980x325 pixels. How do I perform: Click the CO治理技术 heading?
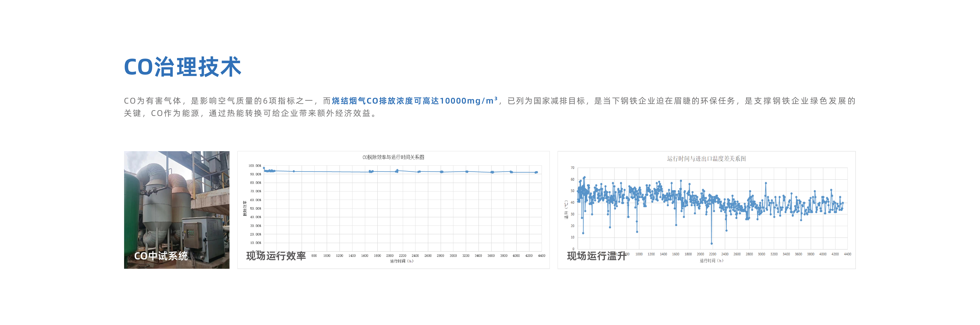pyautogui.click(x=183, y=67)
